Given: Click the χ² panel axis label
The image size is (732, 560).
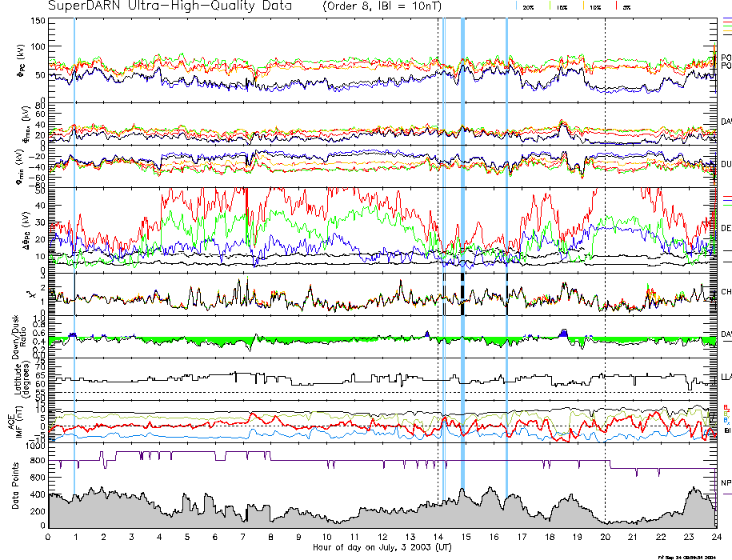Looking at the screenshot, I should [x=32, y=294].
